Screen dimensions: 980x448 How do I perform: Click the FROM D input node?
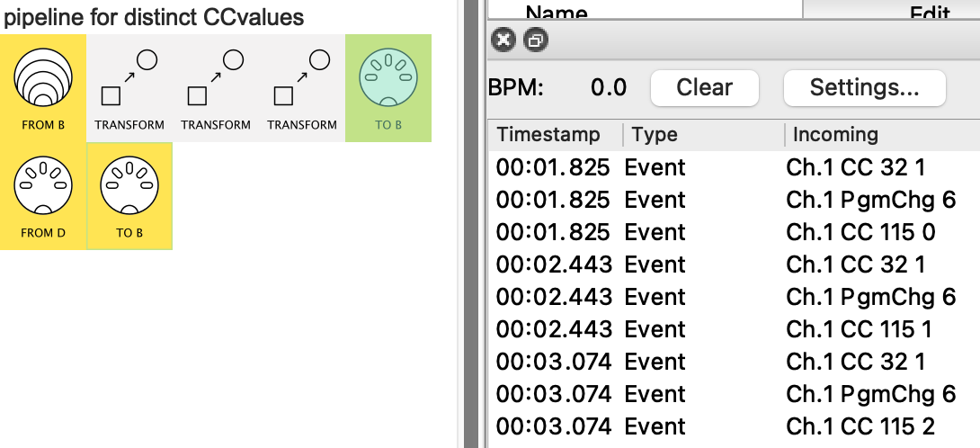42,195
